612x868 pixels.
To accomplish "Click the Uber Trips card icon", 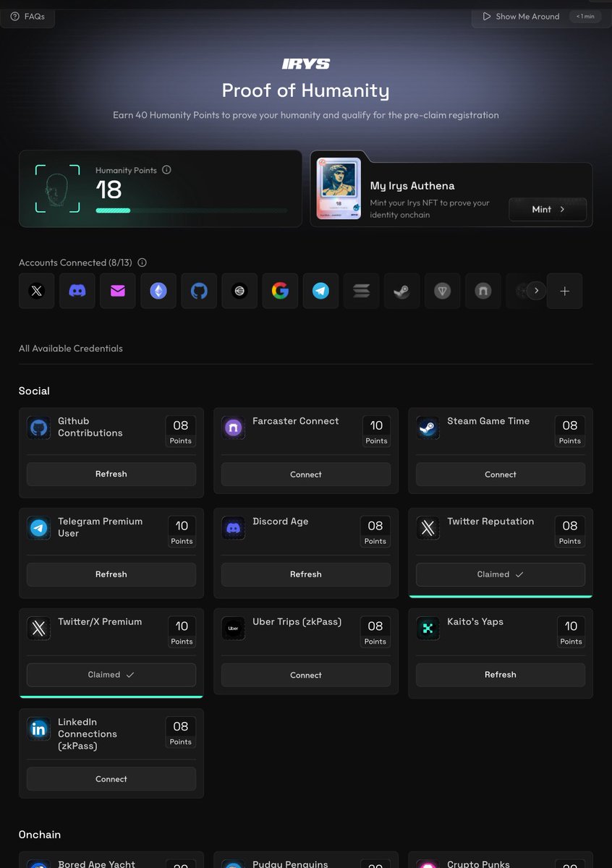I will [233, 629].
